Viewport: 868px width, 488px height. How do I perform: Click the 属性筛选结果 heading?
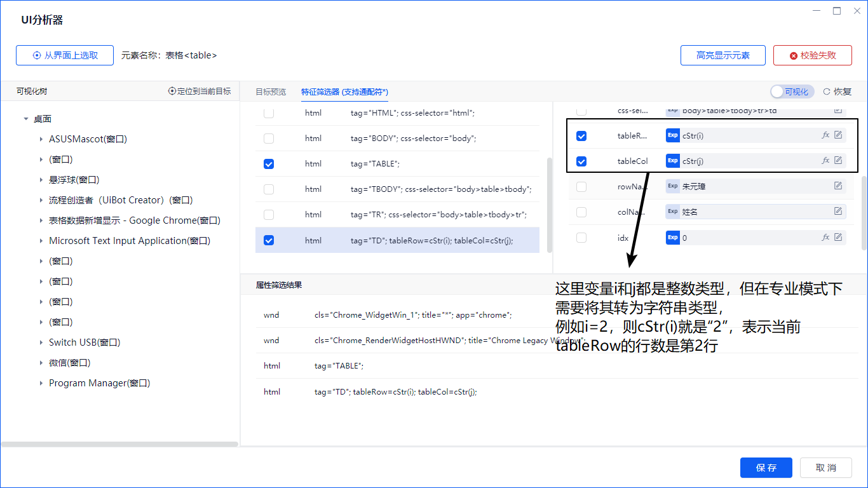pos(279,285)
